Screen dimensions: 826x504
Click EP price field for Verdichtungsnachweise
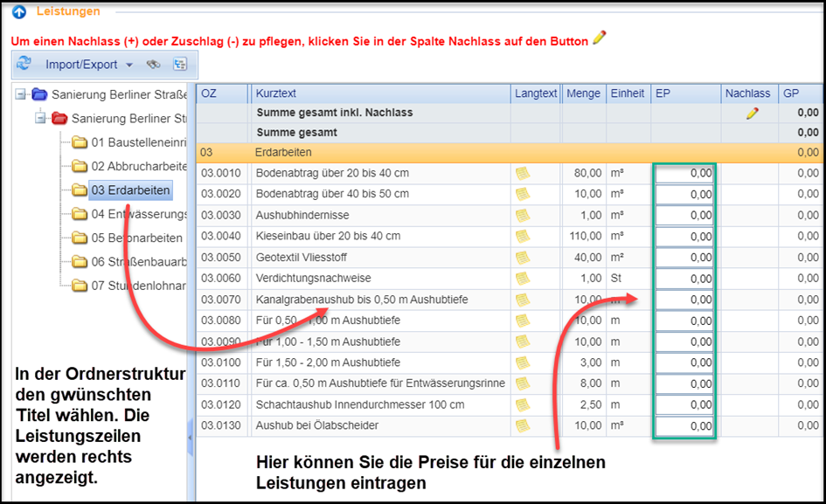(x=684, y=279)
